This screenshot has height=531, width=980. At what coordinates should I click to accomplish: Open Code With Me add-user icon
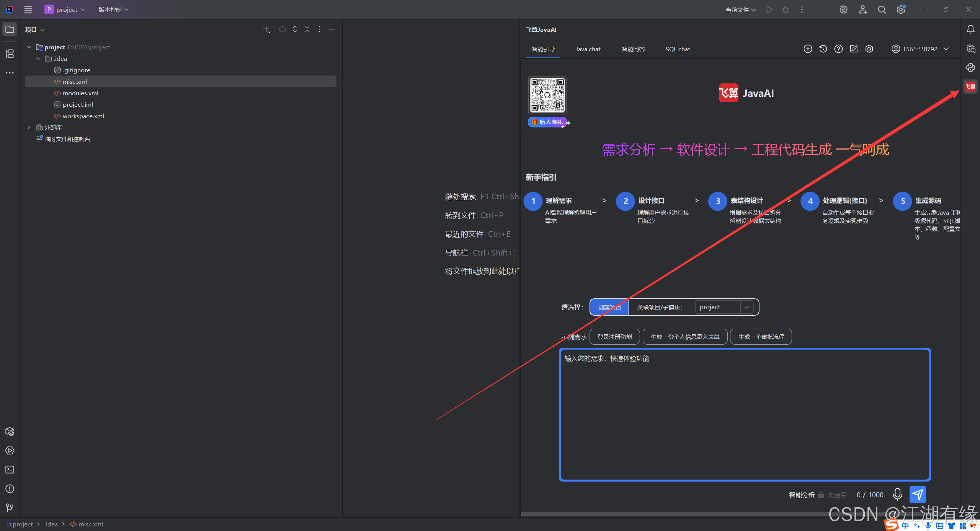[863, 10]
